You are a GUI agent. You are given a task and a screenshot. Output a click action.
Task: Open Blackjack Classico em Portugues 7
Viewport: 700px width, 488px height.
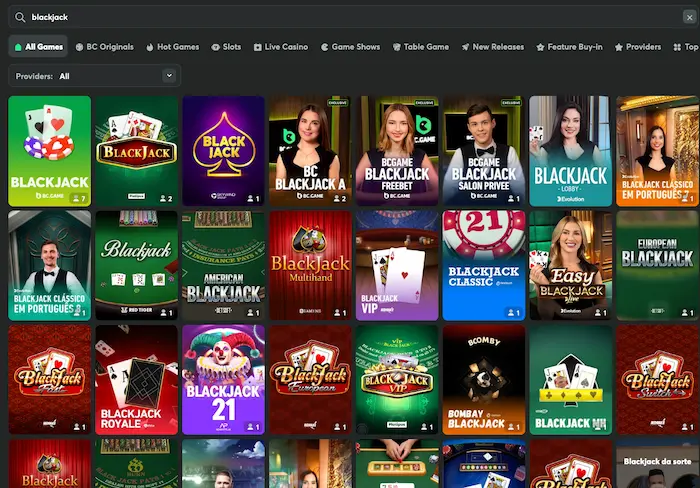(658, 151)
